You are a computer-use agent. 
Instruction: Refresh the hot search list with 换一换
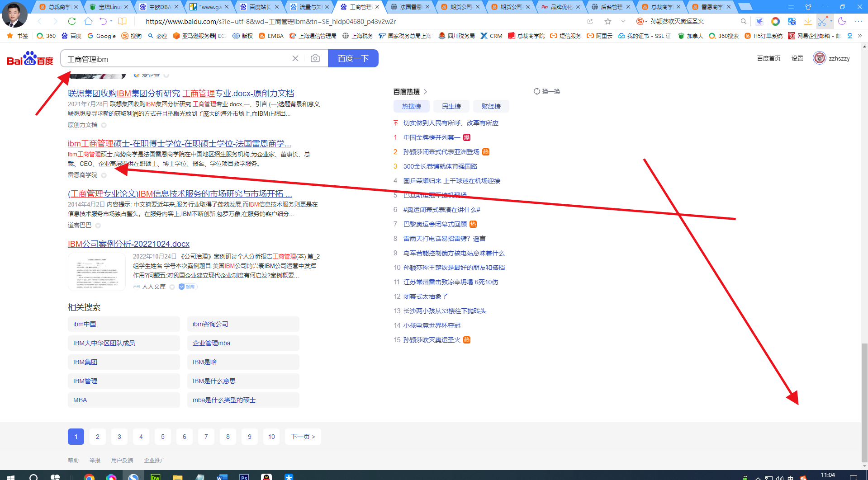[546, 91]
